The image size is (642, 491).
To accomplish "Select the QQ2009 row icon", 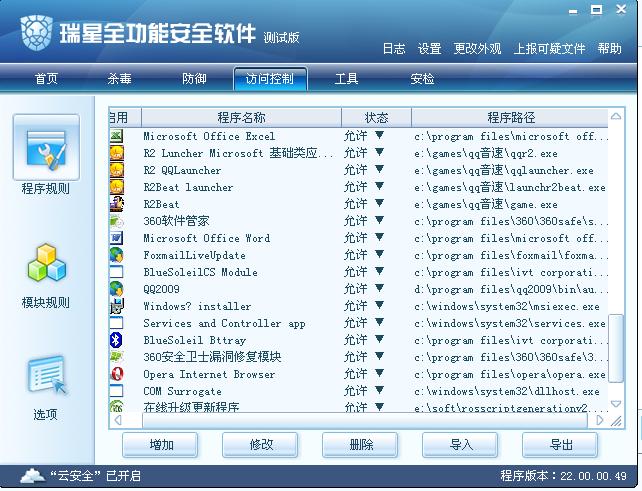I will point(116,289).
